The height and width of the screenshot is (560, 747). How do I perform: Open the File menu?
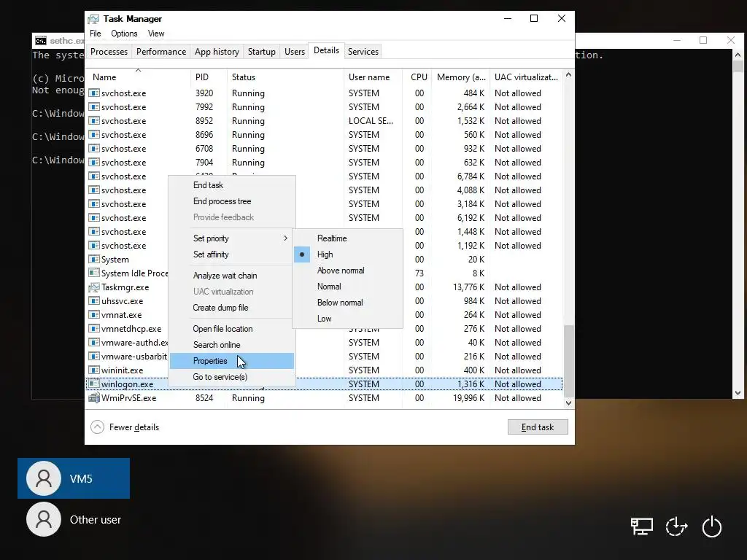96,34
